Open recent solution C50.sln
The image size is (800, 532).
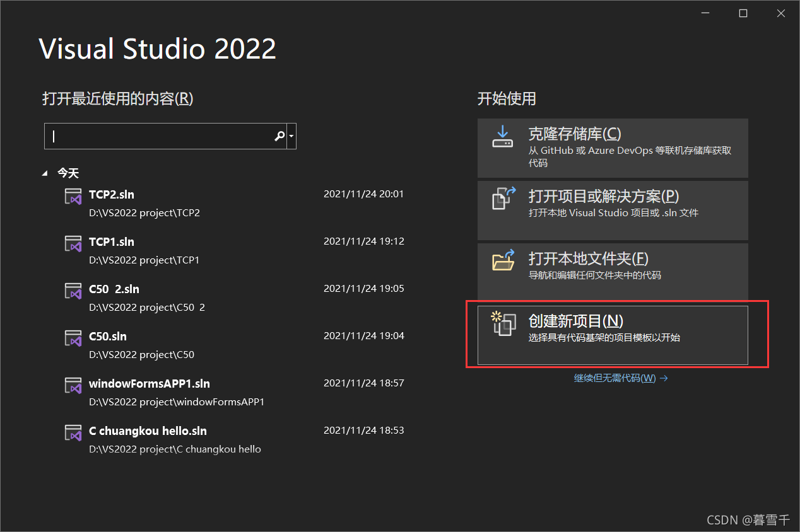pyautogui.click(x=108, y=336)
